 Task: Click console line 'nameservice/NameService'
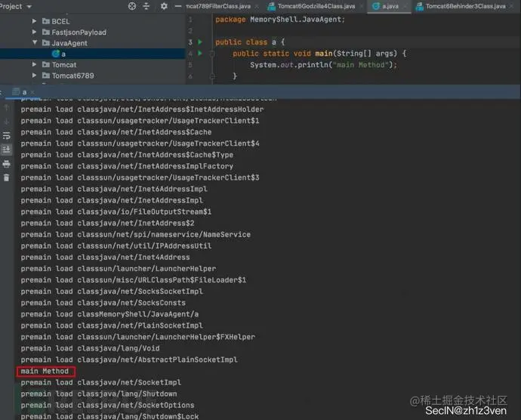pos(136,235)
